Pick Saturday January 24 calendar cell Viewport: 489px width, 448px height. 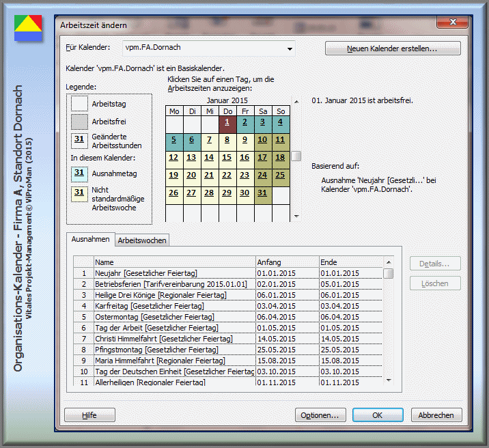263,176
